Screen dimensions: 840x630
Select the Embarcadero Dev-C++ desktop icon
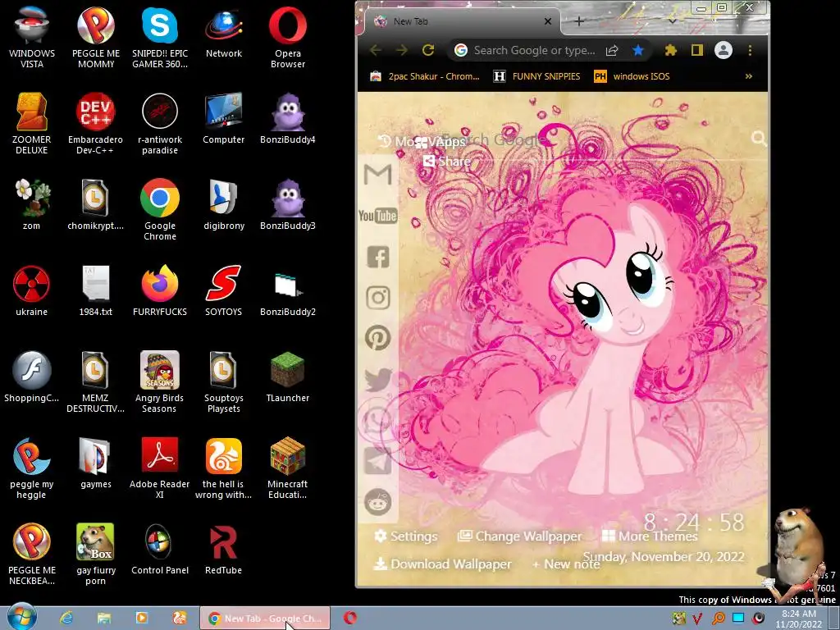95,123
